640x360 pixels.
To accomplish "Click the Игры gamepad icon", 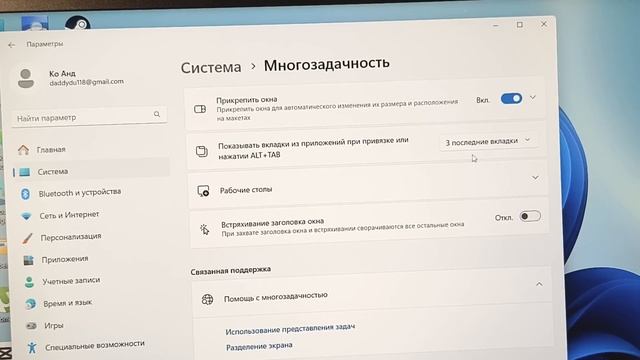I will [31, 326].
